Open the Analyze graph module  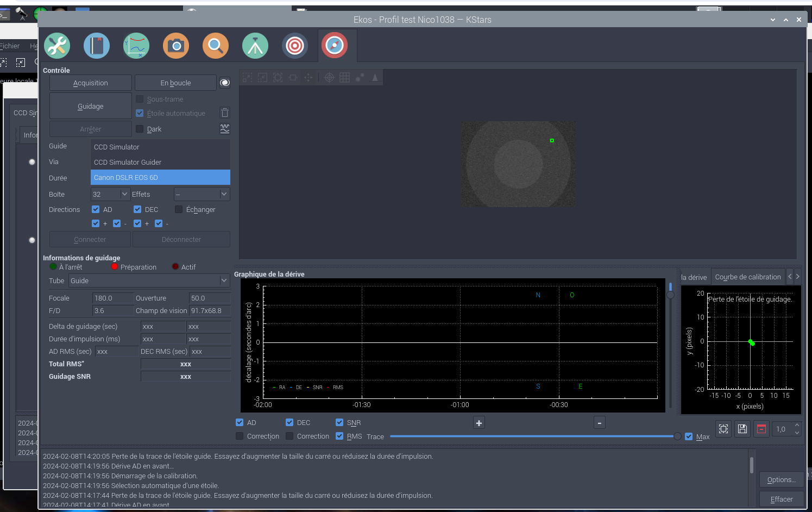click(x=136, y=46)
